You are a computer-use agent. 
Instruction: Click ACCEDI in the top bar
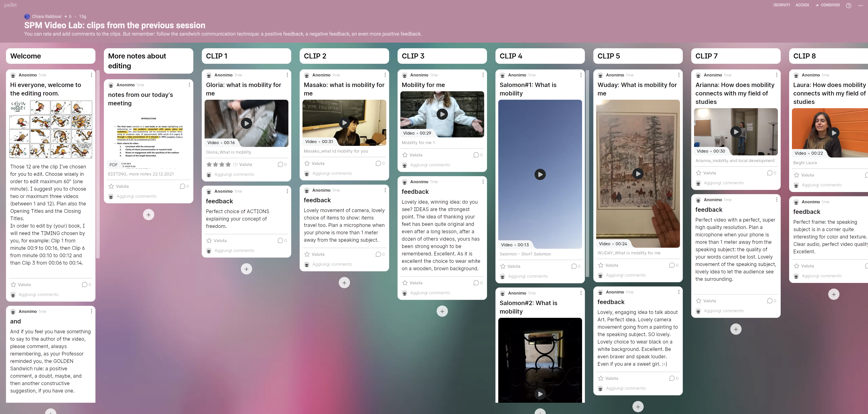[802, 5]
